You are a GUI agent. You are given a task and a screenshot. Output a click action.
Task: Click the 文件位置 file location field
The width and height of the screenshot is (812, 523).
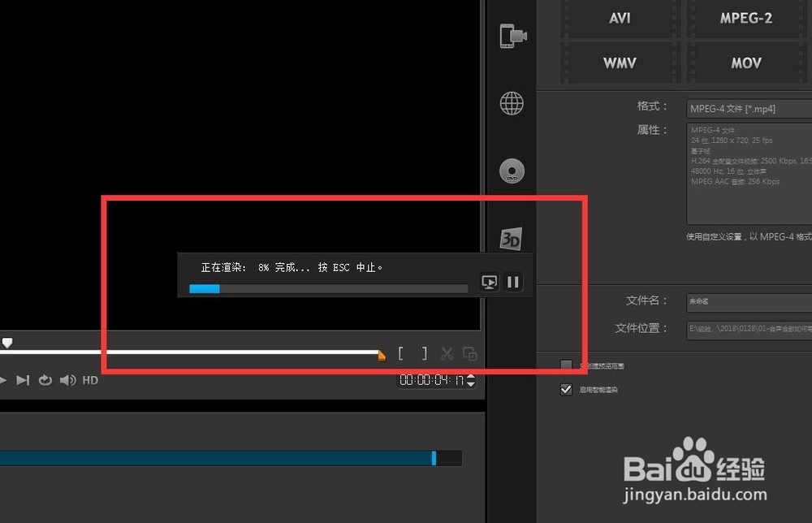tap(749, 329)
